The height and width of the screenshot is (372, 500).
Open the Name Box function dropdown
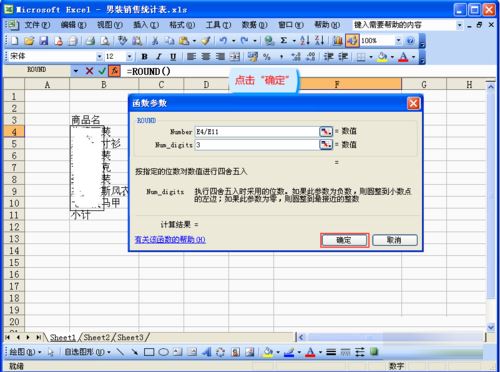[76, 71]
